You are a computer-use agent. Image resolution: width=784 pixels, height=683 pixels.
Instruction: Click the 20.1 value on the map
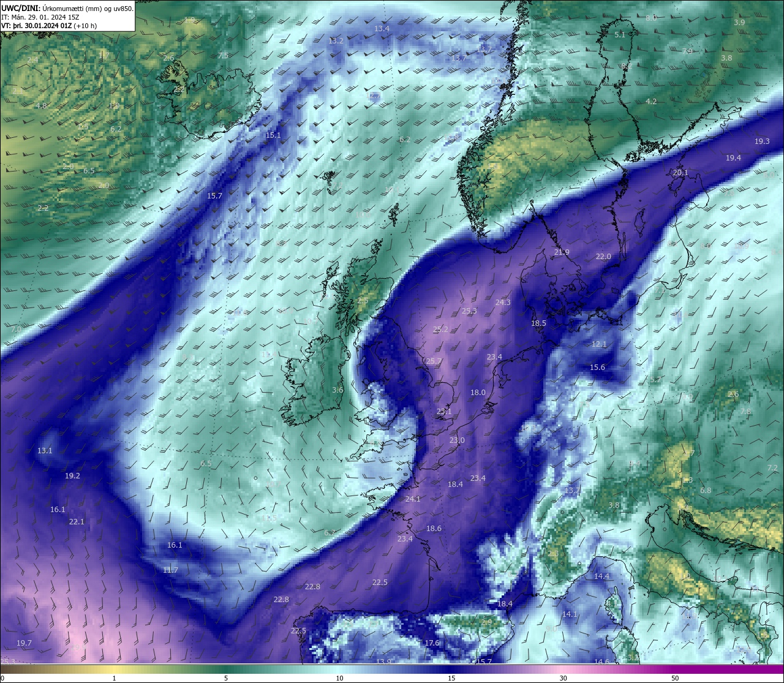click(680, 173)
